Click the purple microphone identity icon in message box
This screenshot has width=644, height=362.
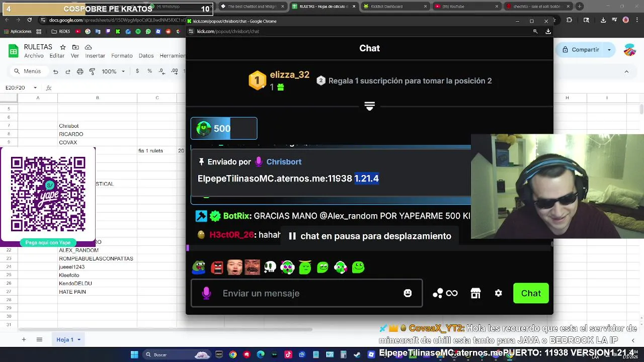coord(206,293)
